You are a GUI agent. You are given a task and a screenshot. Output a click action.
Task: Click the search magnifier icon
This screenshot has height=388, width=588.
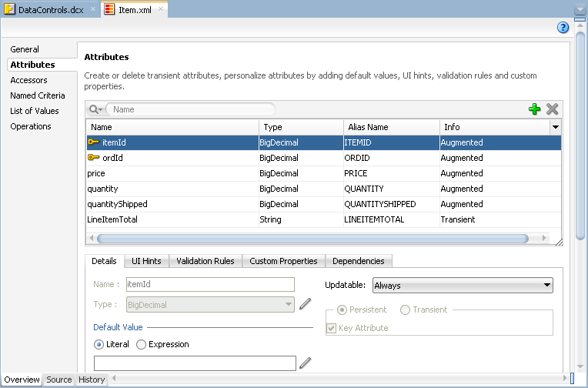tap(95, 109)
